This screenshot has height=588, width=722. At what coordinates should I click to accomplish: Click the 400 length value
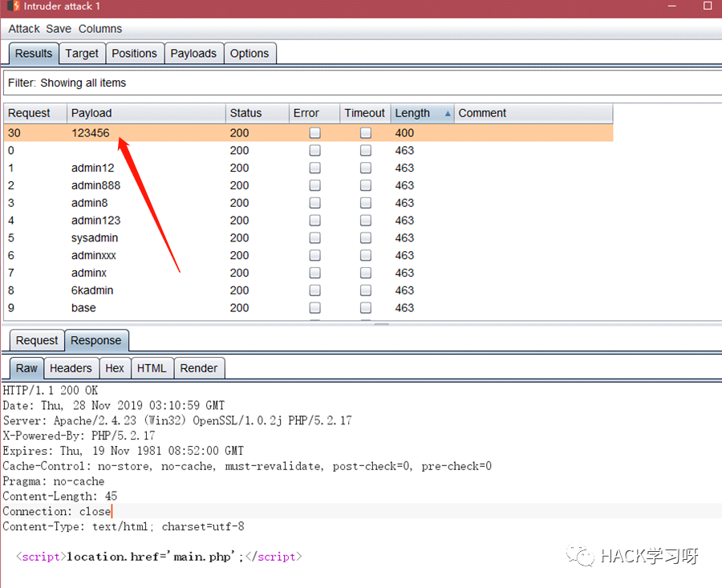coord(404,133)
